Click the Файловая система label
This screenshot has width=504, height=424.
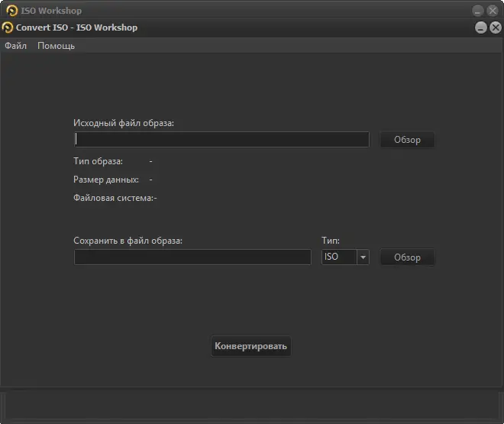tap(114, 198)
